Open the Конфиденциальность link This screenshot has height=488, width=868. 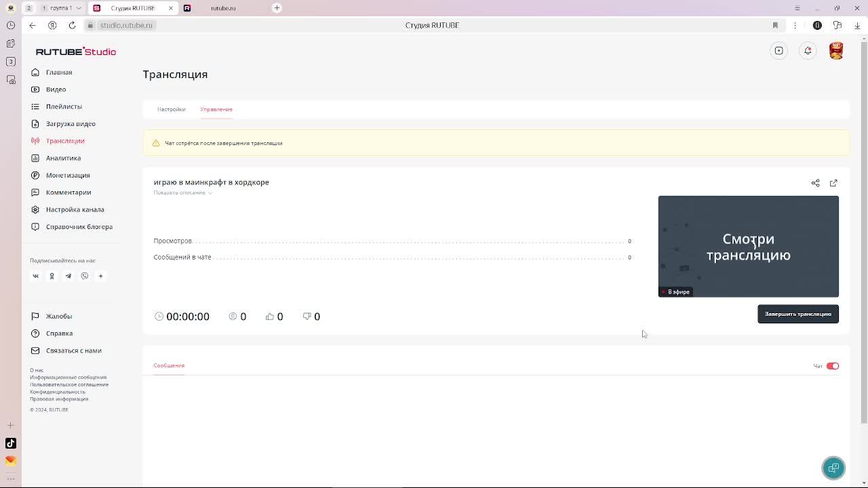[58, 392]
